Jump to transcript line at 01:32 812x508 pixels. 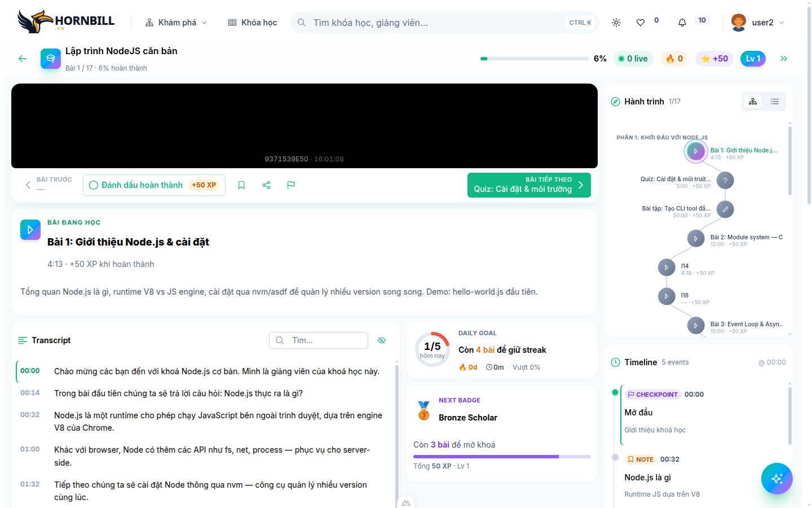(202, 491)
